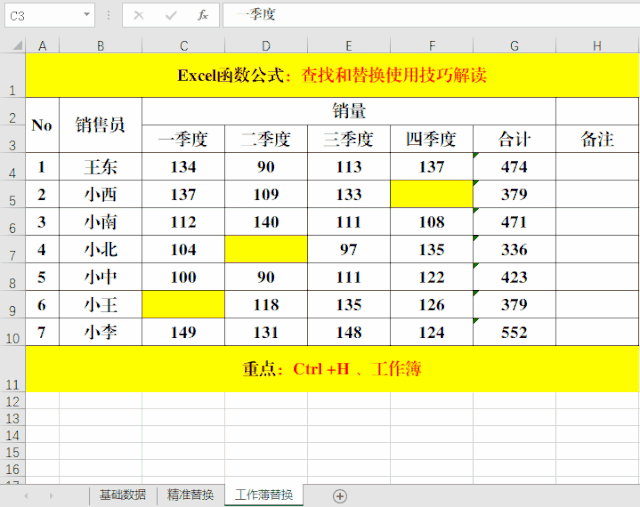Click the 备注 header cell

click(x=597, y=139)
